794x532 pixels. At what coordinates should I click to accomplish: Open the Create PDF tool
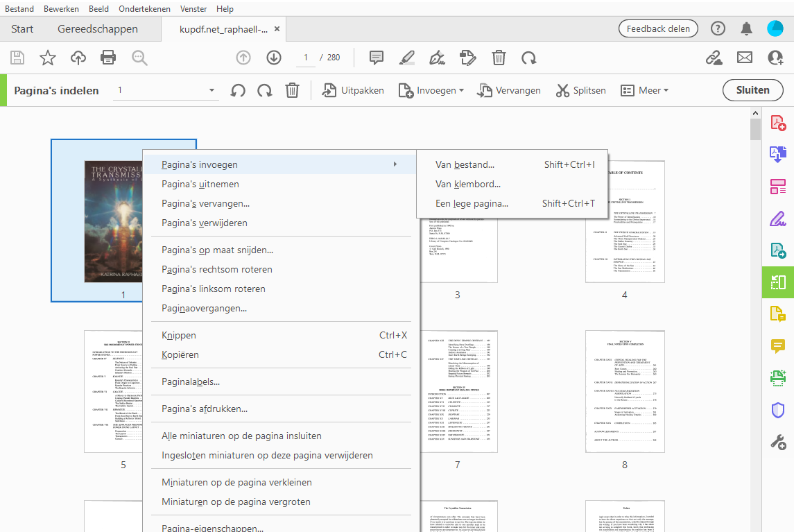point(777,122)
